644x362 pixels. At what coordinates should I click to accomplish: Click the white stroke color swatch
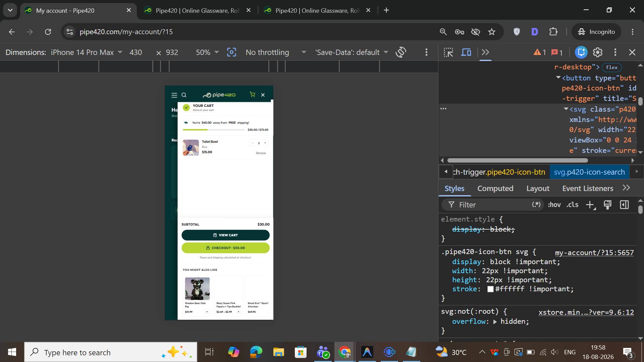490,289
